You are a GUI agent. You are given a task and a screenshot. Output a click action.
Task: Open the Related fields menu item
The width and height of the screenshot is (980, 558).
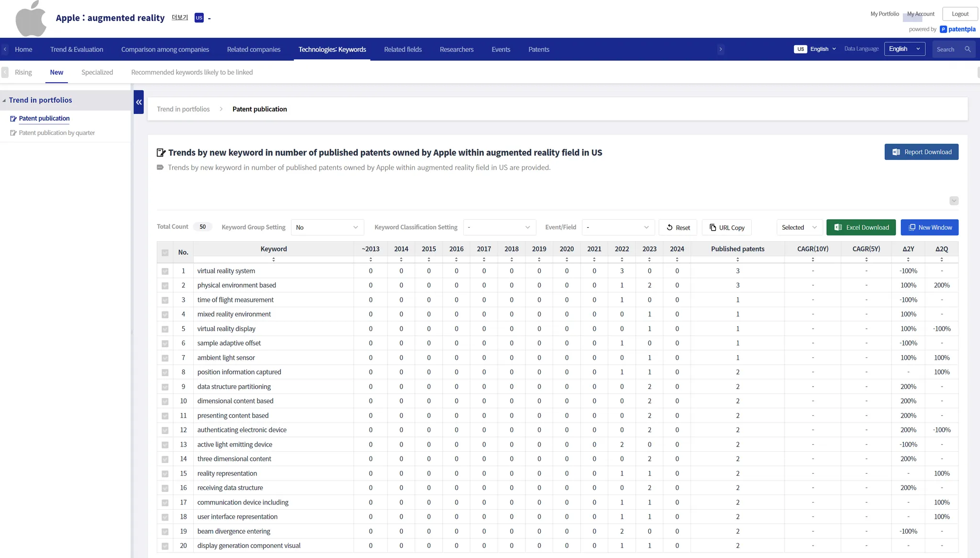pos(402,49)
